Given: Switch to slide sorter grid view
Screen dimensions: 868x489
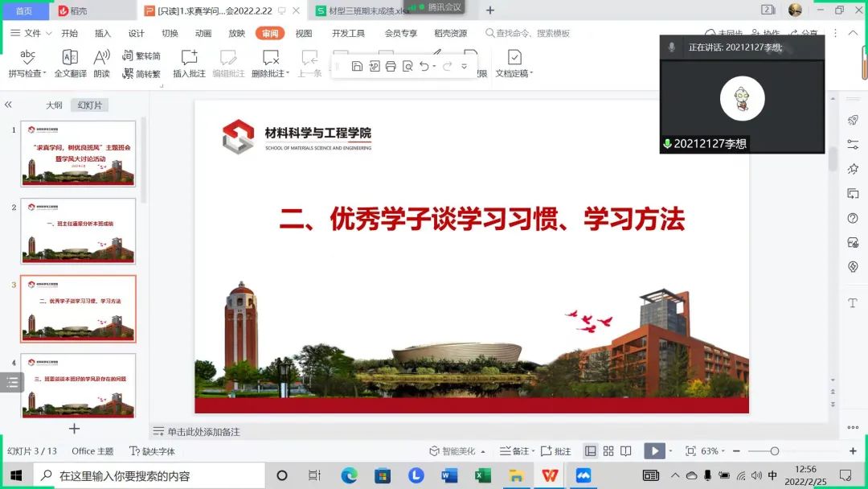Looking at the screenshot, I should (608, 451).
